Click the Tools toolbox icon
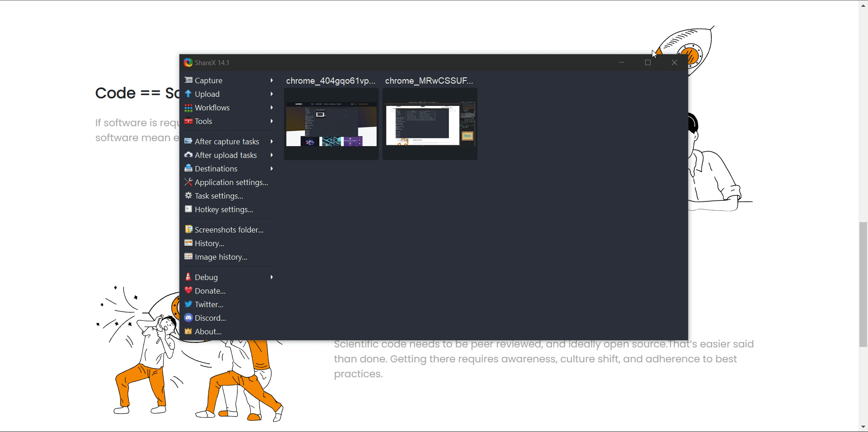Viewport: 868px width, 432px height. click(189, 121)
